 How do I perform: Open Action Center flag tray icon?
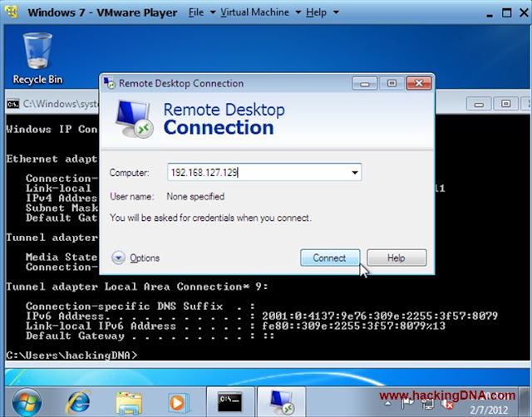click(407, 403)
